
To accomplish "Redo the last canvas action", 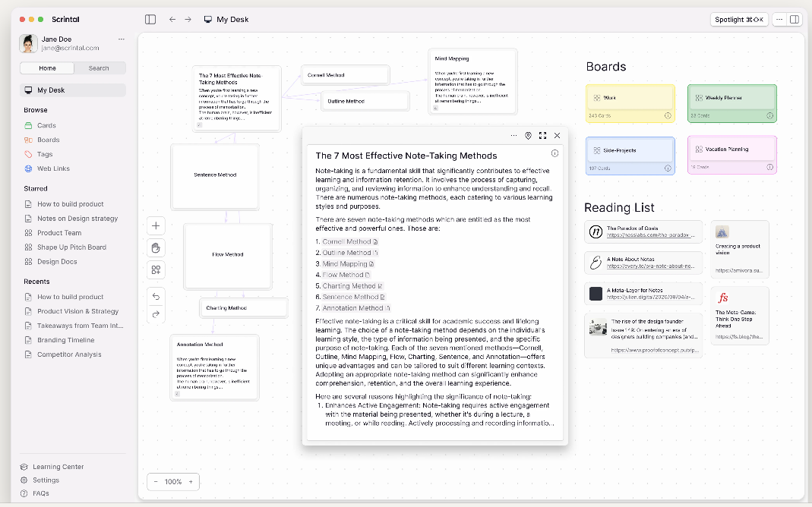I will pos(156,314).
